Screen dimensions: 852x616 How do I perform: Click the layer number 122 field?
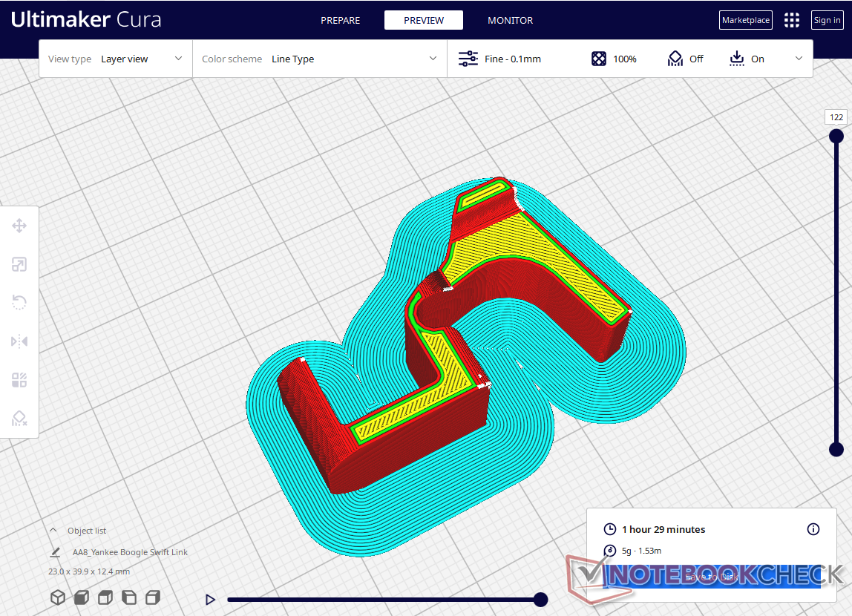point(836,117)
